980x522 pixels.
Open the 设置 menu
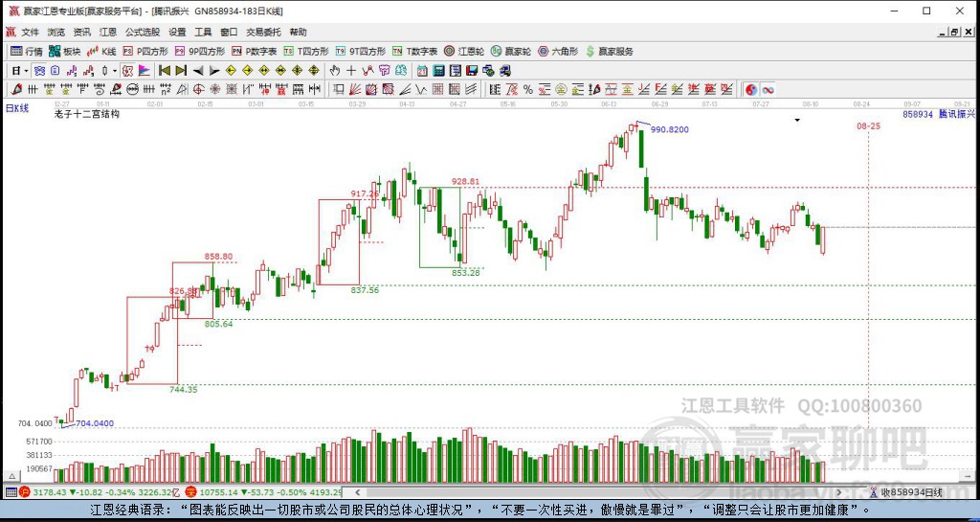click(x=177, y=32)
